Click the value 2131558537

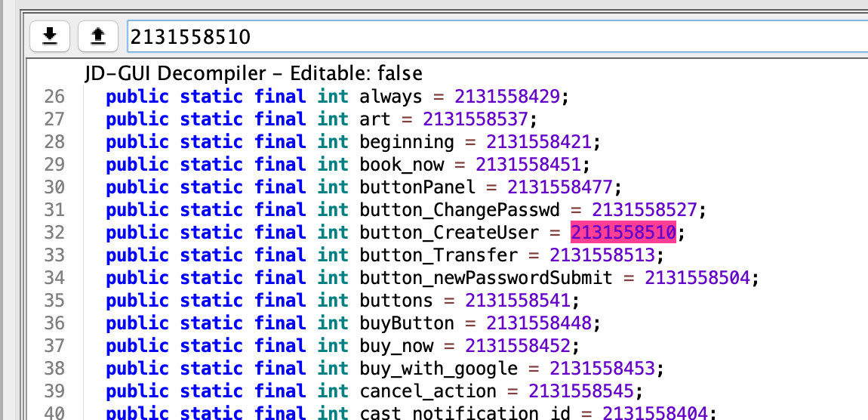[476, 119]
